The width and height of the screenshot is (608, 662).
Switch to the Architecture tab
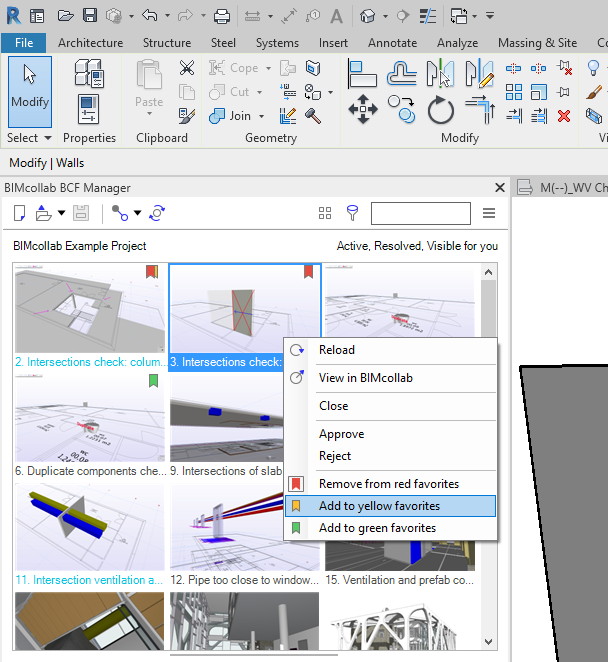pos(90,43)
